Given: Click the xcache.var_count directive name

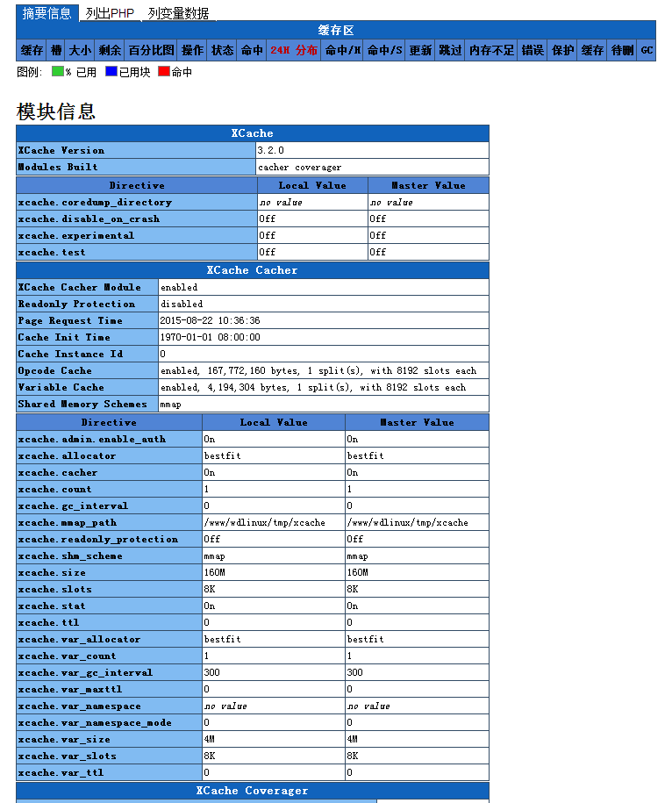Looking at the screenshot, I should [x=67, y=656].
